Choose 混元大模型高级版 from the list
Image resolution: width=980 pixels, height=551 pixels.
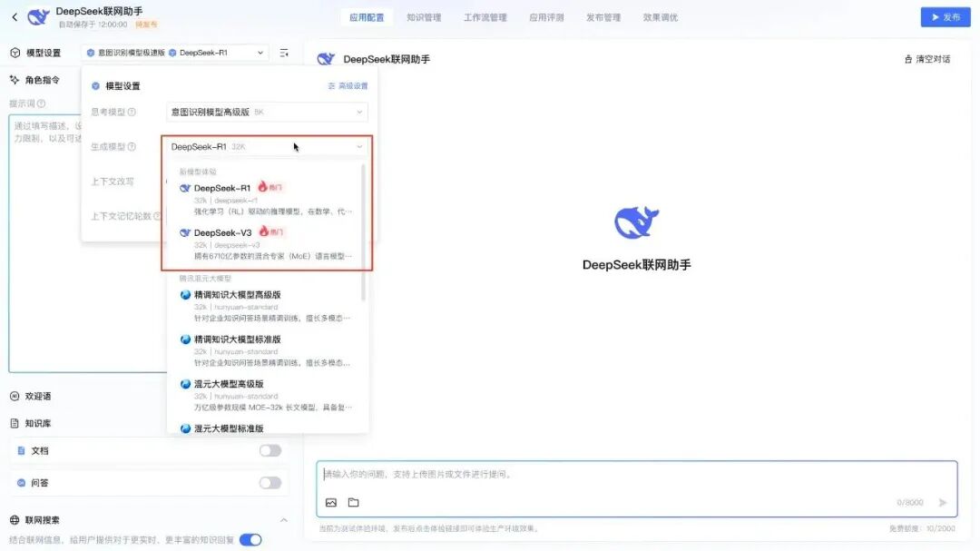point(266,395)
